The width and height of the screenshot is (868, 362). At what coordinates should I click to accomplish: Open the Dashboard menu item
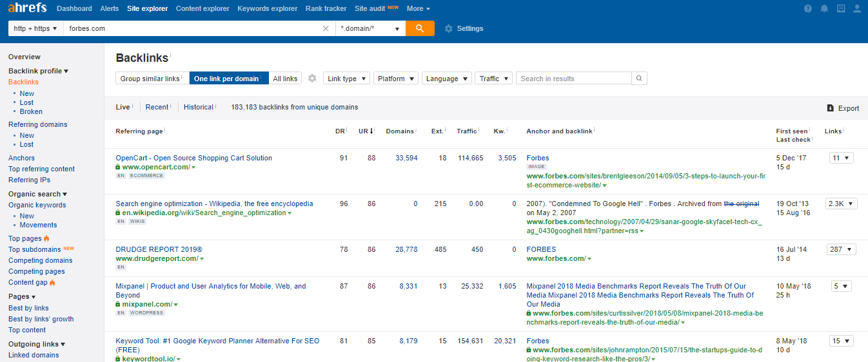point(74,8)
